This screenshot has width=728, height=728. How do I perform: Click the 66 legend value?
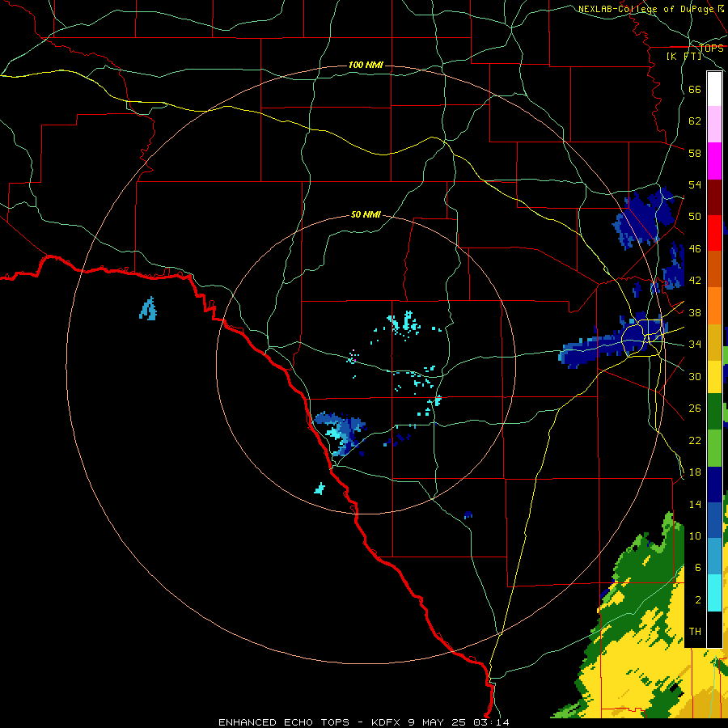click(695, 89)
